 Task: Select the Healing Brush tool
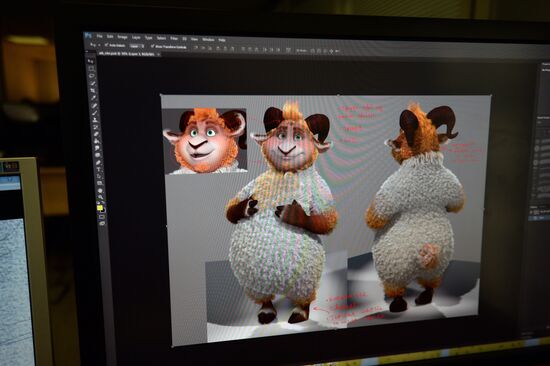(x=94, y=105)
